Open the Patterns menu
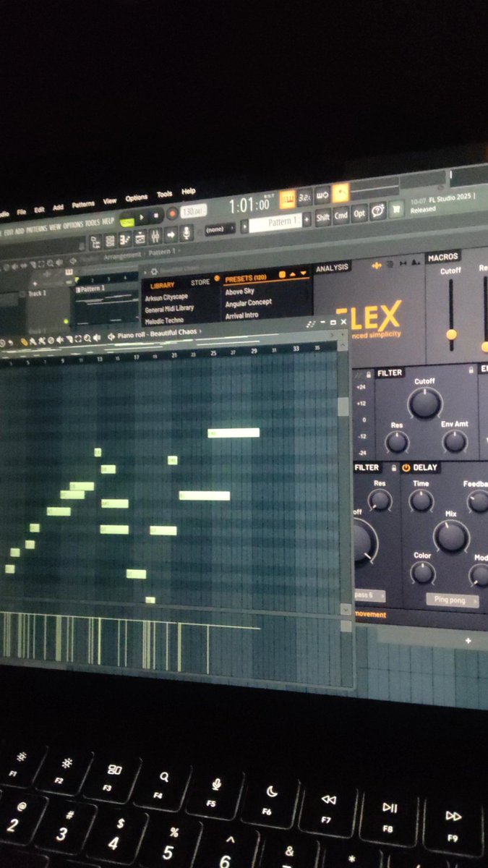Viewport: 488px width, 868px height. [83, 205]
